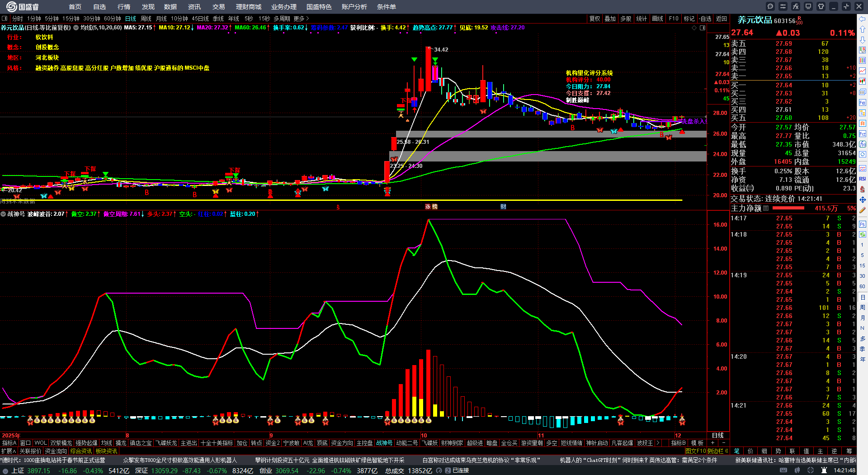Select the 笔 tab in bottom right panel
The width and height of the screenshot is (868, 475).
(737, 451)
